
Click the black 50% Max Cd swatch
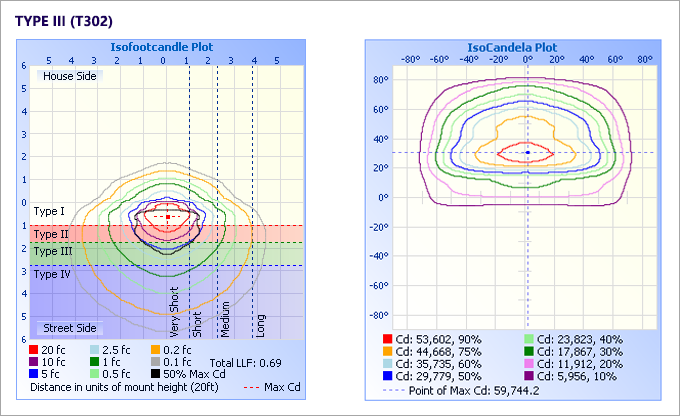(x=157, y=375)
